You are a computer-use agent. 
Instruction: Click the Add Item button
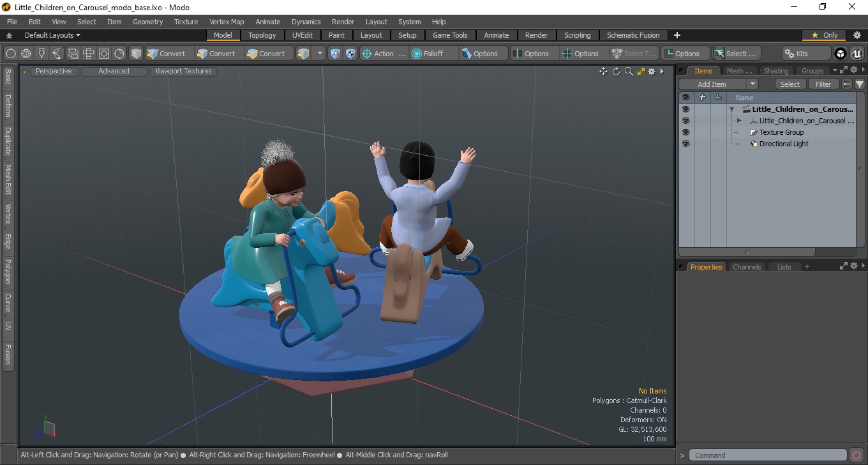[712, 84]
